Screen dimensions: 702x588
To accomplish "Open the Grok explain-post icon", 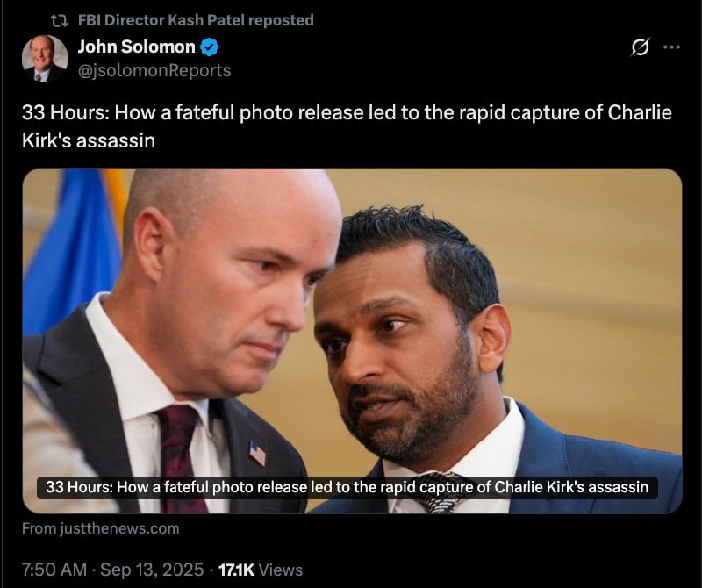I will (x=641, y=47).
